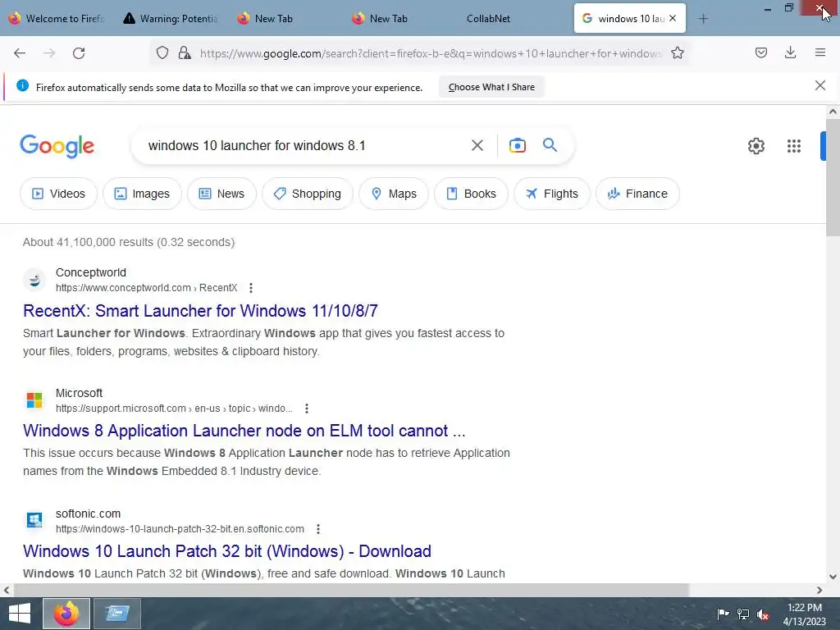Open more options for softonic.com result
The image size is (840, 630).
tap(318, 529)
